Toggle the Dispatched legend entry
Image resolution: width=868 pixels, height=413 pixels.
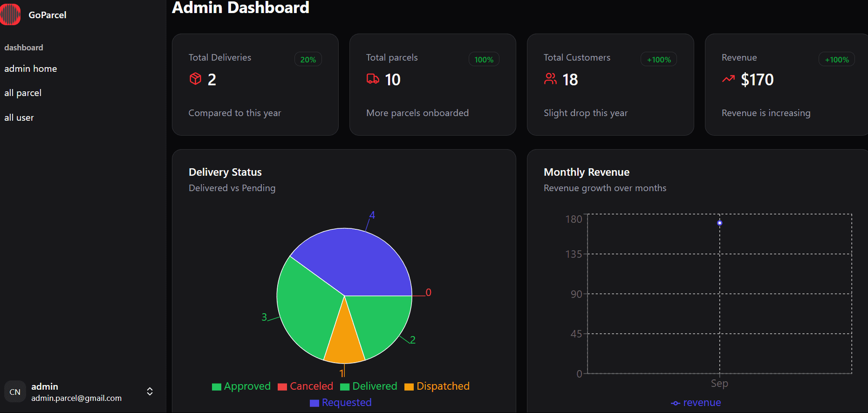tap(437, 386)
